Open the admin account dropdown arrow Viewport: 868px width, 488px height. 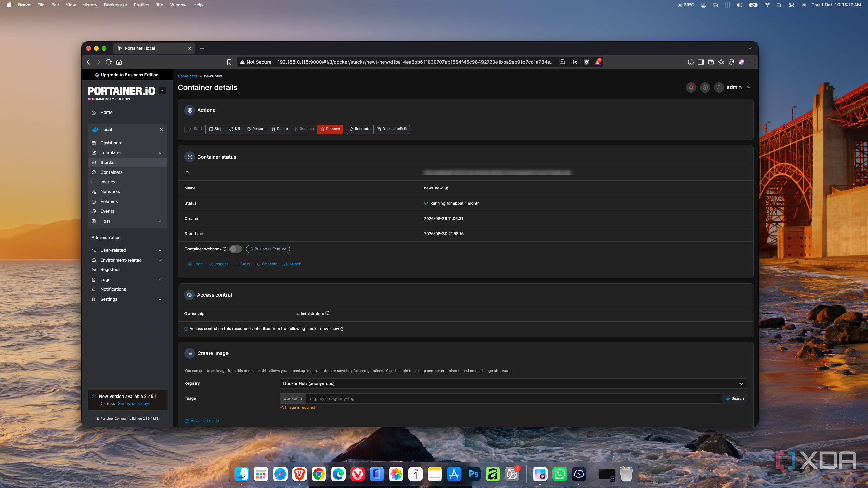[x=749, y=87]
